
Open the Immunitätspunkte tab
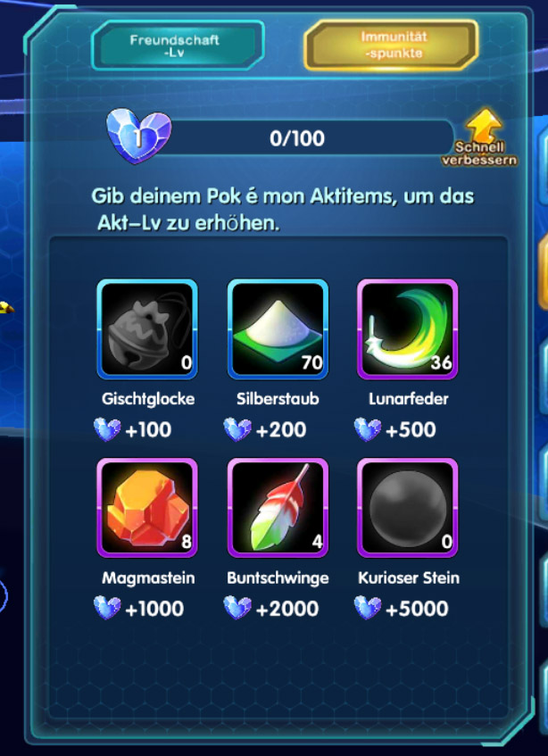[391, 46]
